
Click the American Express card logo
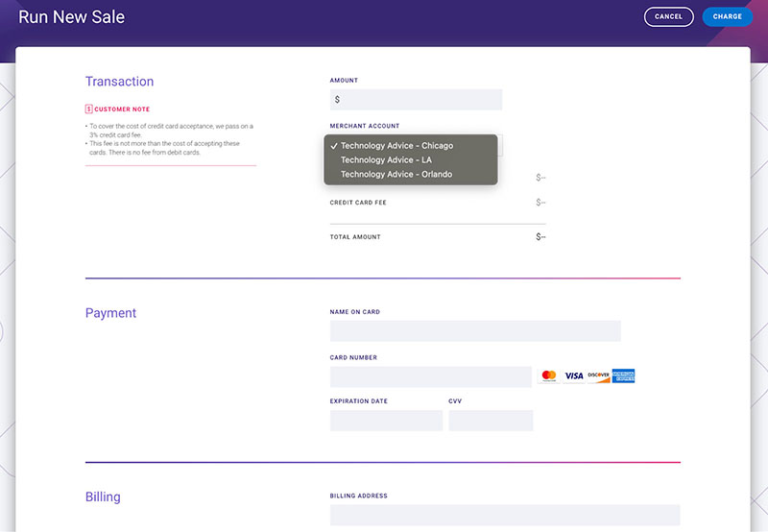coord(624,376)
